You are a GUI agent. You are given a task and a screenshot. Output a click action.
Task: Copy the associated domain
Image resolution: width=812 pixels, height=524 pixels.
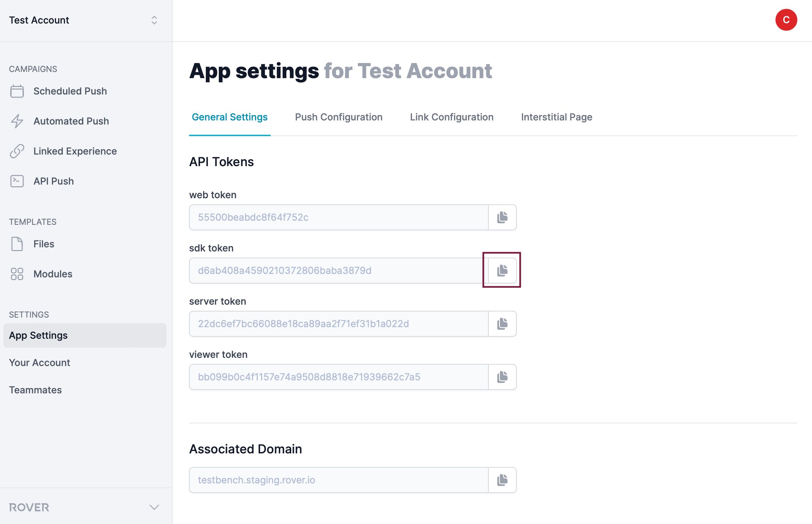(502, 480)
